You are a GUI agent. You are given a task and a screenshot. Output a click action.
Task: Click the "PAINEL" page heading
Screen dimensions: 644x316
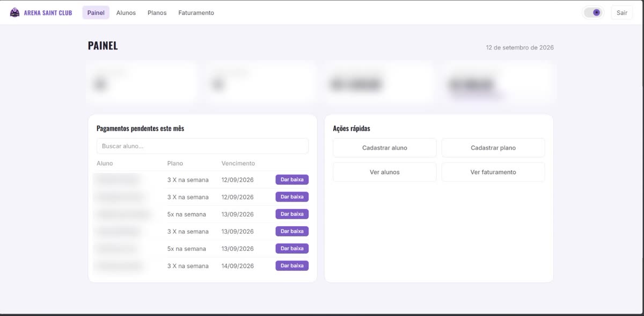coord(103,46)
